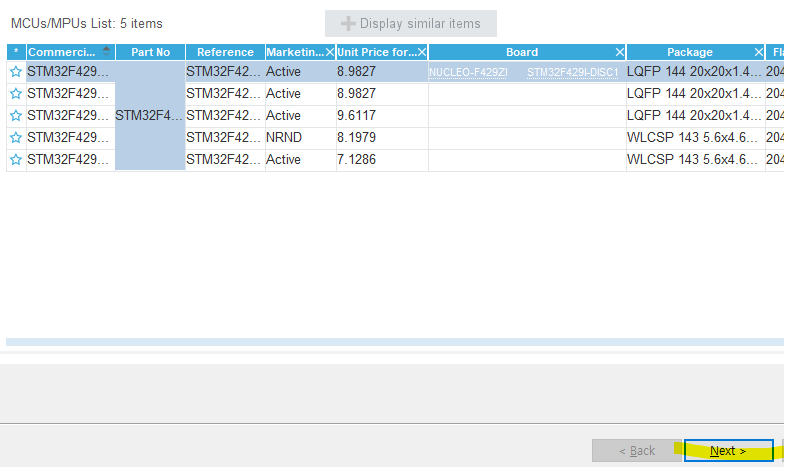Click the Part No column header
This screenshot has width=786, height=467.
[x=150, y=52]
